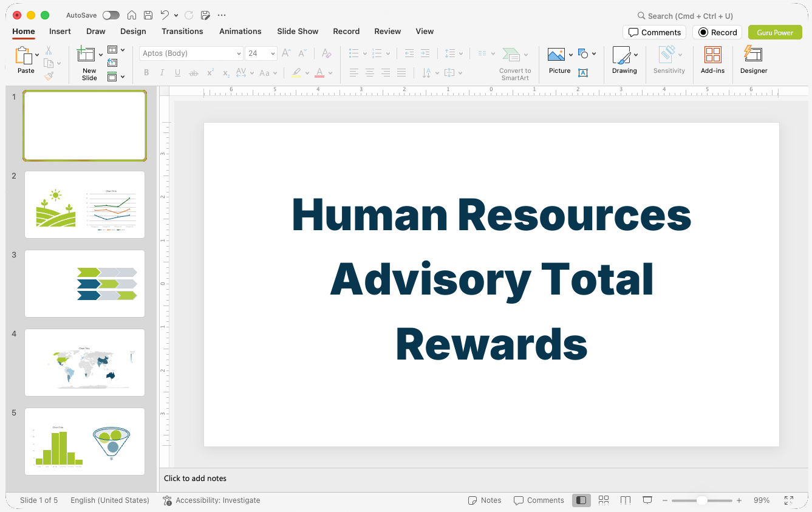Expand the Paste options arrow

click(38, 55)
